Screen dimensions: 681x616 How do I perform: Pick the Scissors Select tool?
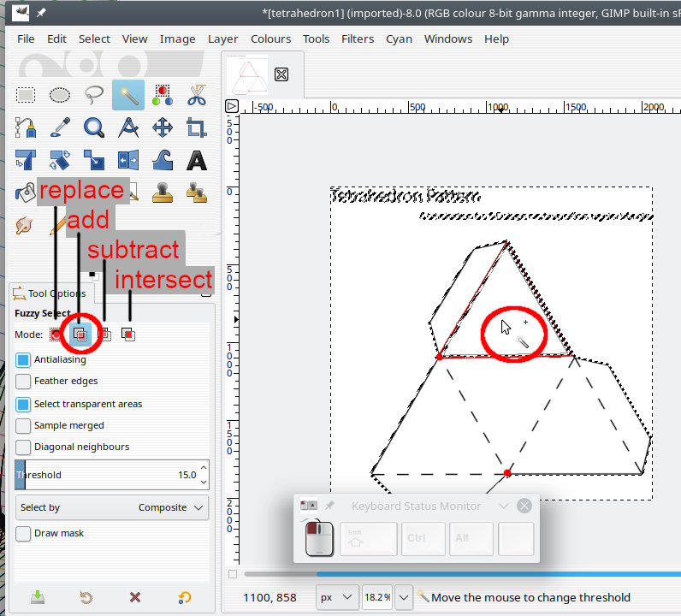(x=197, y=95)
